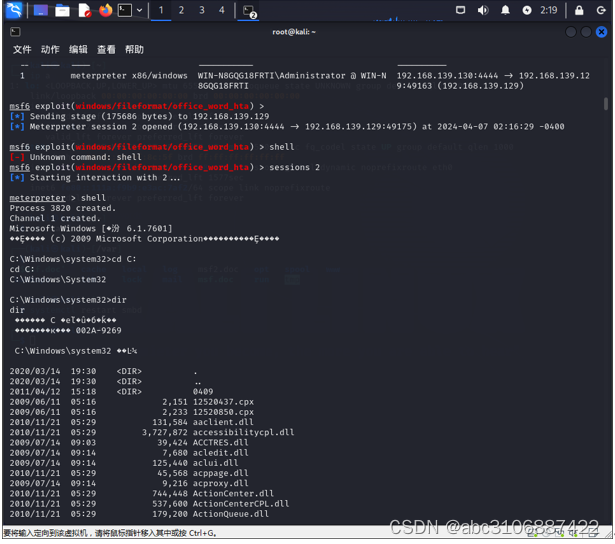The image size is (615, 544).
Task: Click 'meterpreter x86/windows' session type
Action: click(x=129, y=76)
